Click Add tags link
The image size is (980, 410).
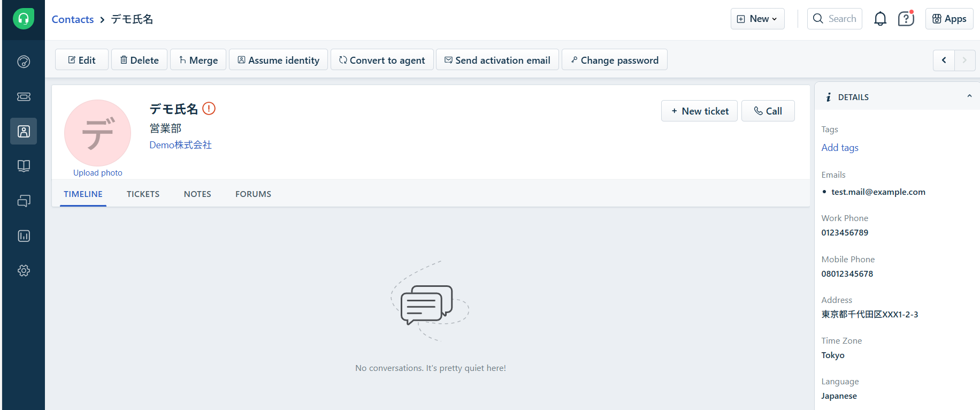[840, 148]
